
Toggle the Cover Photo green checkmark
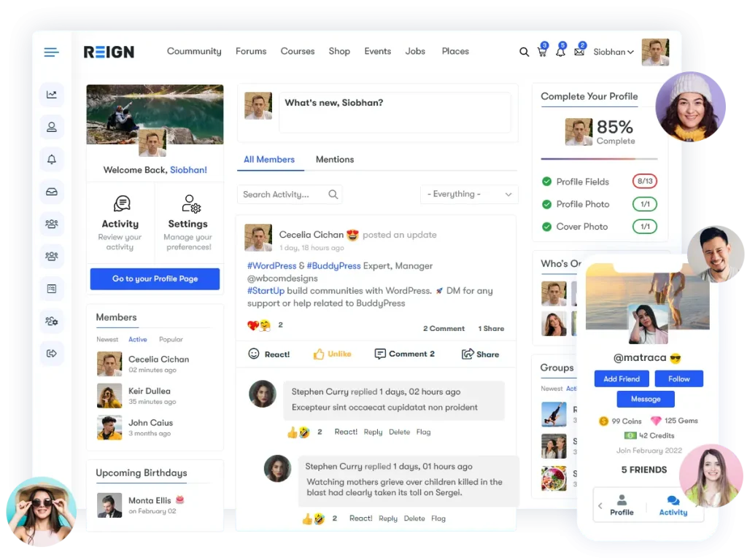coord(546,227)
